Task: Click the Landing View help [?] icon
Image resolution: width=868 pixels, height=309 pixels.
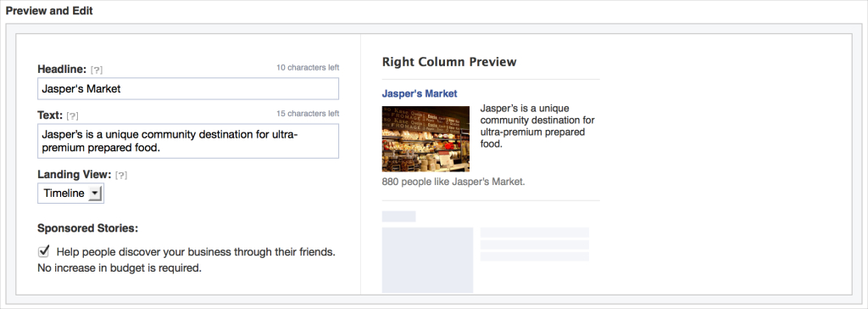Action: click(x=121, y=176)
